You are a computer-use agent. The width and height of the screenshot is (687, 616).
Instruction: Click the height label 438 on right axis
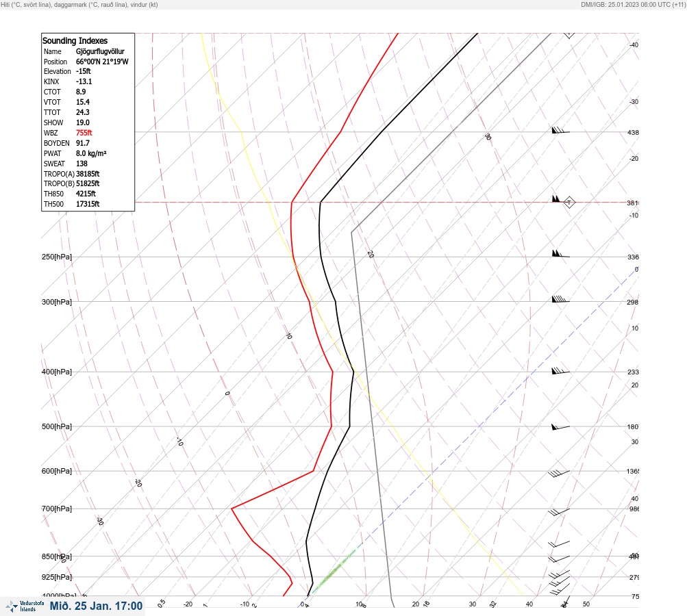pyautogui.click(x=633, y=132)
